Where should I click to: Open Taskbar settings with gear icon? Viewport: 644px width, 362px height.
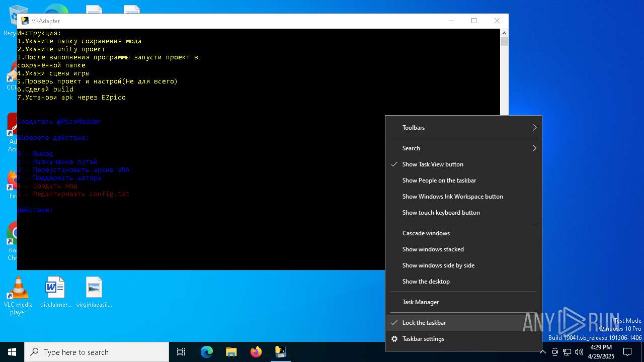[463, 339]
